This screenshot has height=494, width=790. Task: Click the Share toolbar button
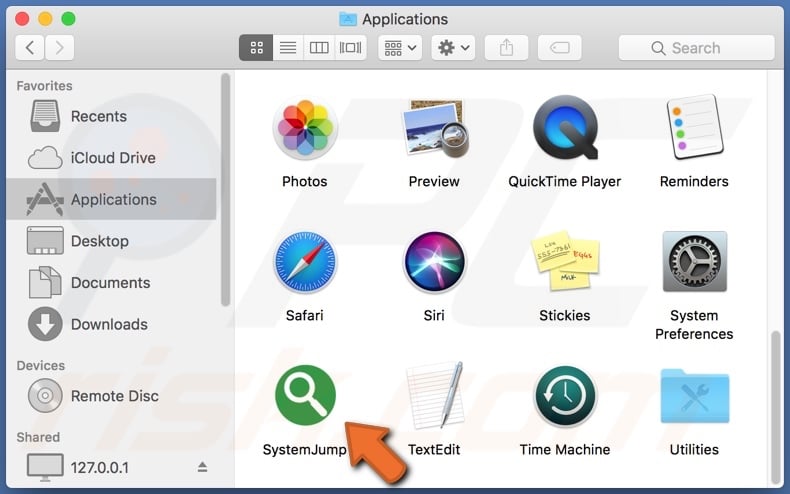[506, 48]
